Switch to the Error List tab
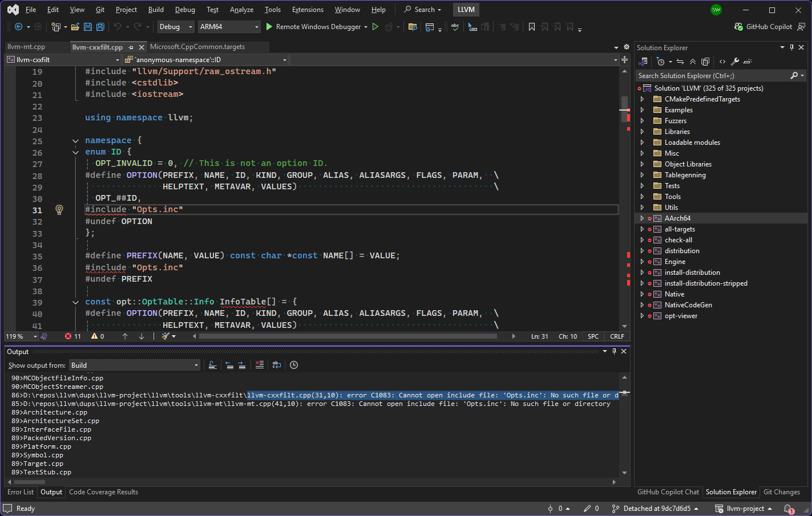Screen dimensions: 812x516 (21, 492)
